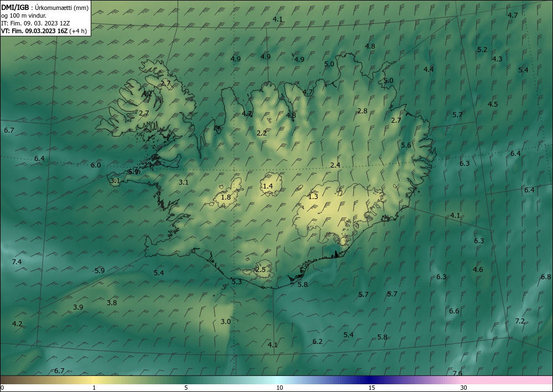Viewport: 553px width, 392px height.
Task: Click the '5.2' value in the northeast sea
Action: click(x=482, y=50)
